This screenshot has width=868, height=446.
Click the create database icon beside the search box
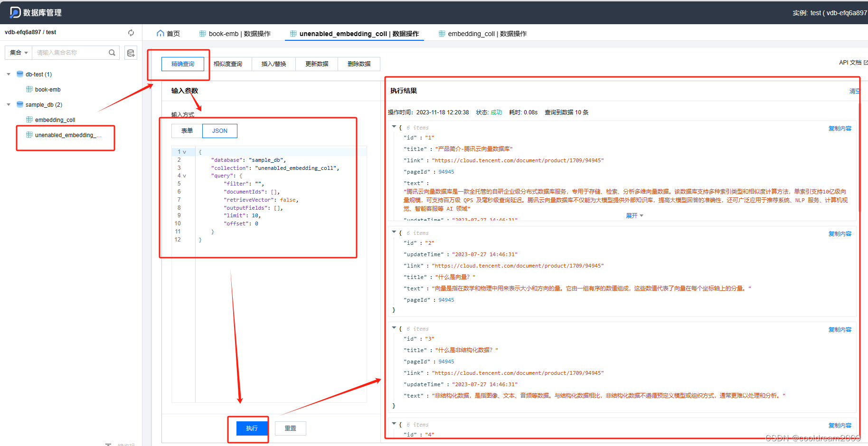pyautogui.click(x=131, y=53)
